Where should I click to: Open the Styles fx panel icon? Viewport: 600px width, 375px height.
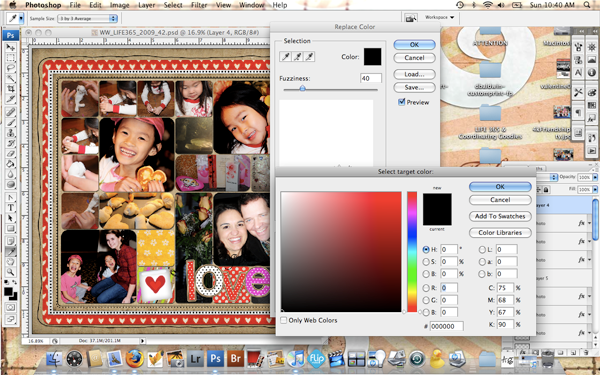[x=592, y=119]
